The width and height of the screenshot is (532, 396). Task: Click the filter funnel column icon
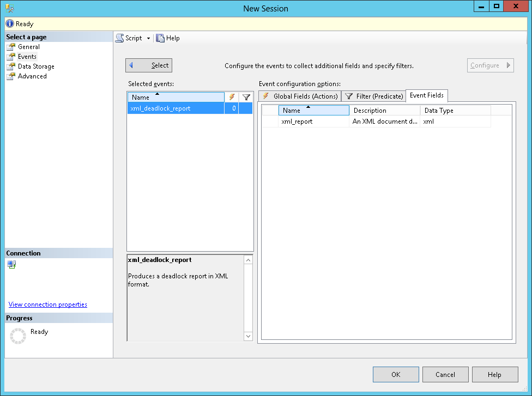point(246,96)
